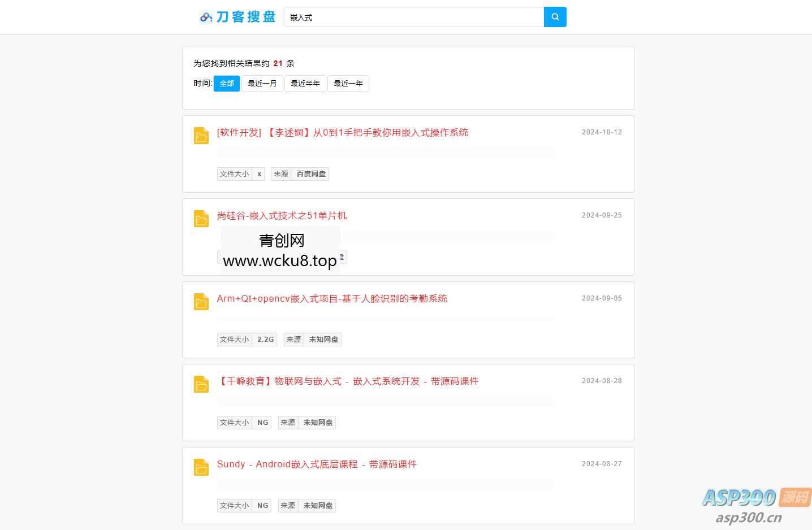Viewport: 812px width, 530px height.
Task: Click the 刀客搜盘 logo icon
Action: coord(205,17)
